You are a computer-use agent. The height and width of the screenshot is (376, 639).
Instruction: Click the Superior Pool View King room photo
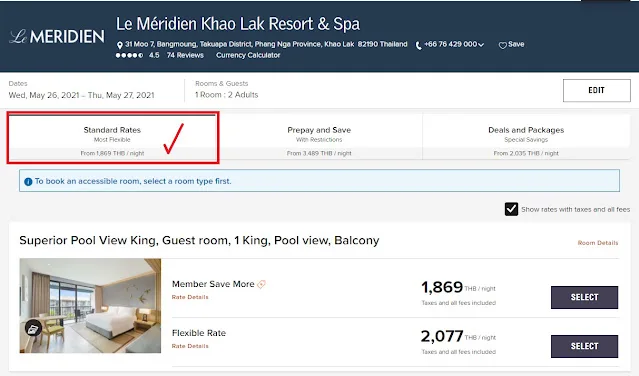point(90,306)
